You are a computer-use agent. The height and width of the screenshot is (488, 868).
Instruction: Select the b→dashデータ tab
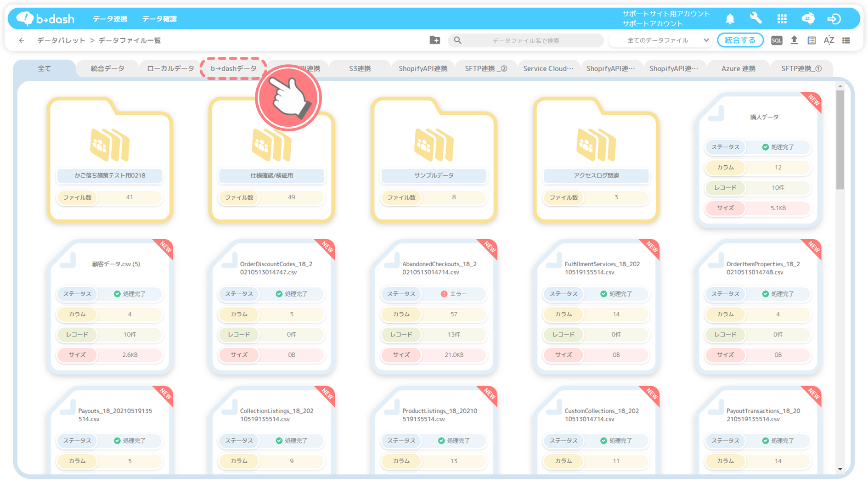(234, 68)
